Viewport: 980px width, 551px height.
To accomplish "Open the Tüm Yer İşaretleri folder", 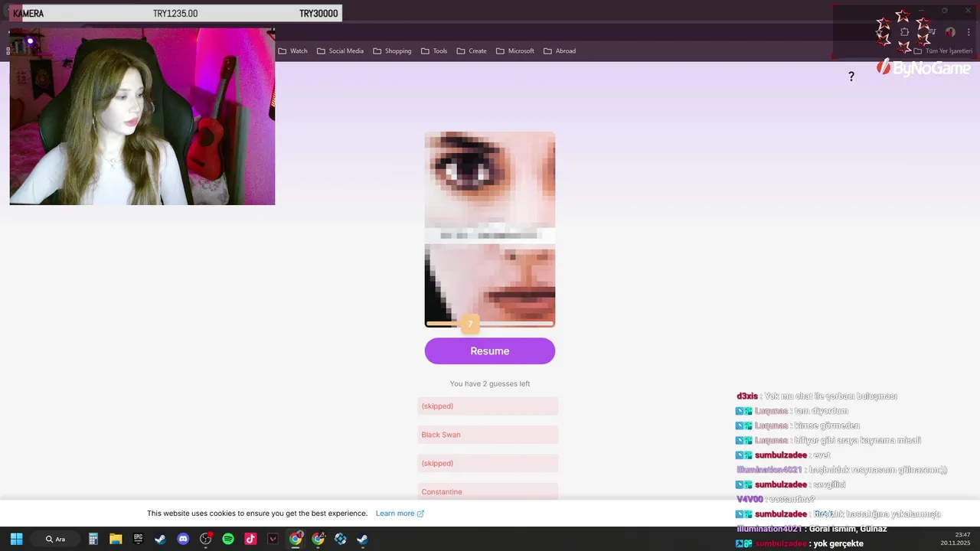I will coord(943,51).
